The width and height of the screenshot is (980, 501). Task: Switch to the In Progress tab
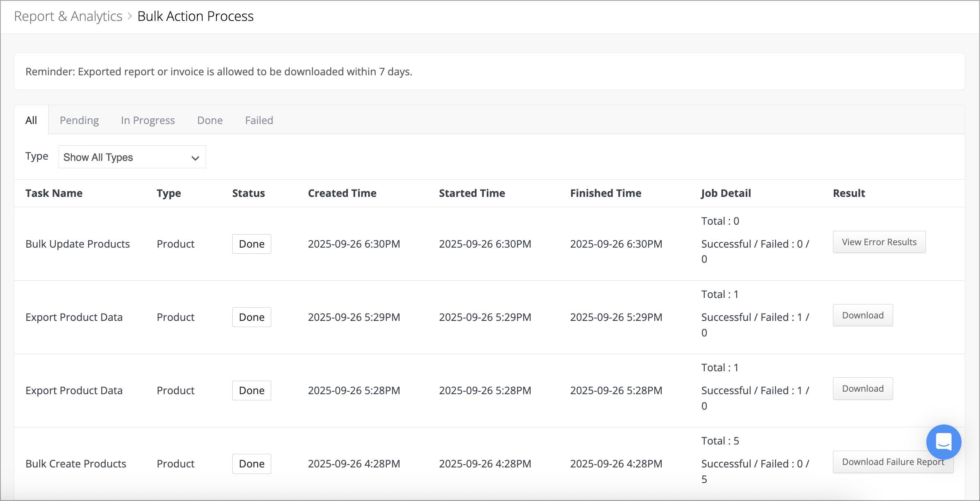click(x=148, y=120)
